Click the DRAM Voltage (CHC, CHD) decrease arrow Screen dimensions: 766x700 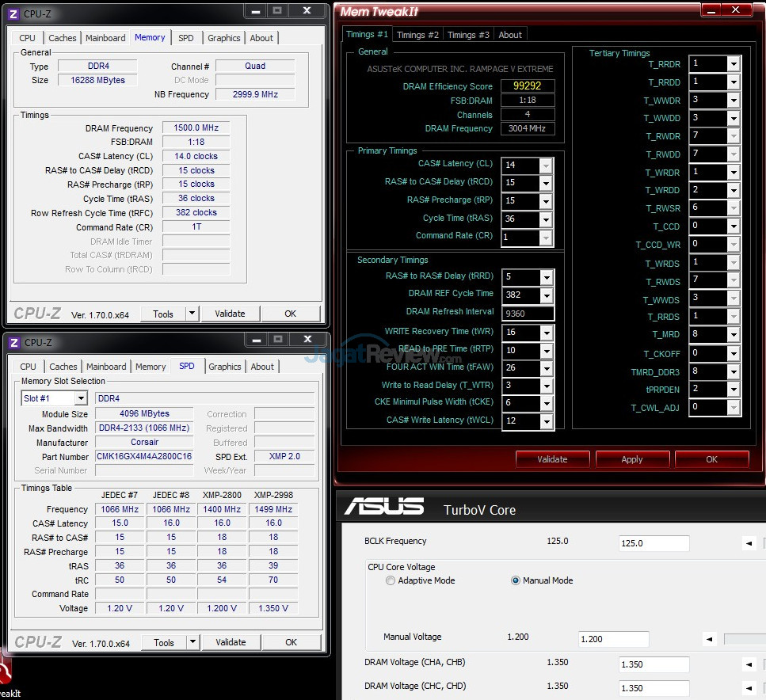(749, 687)
